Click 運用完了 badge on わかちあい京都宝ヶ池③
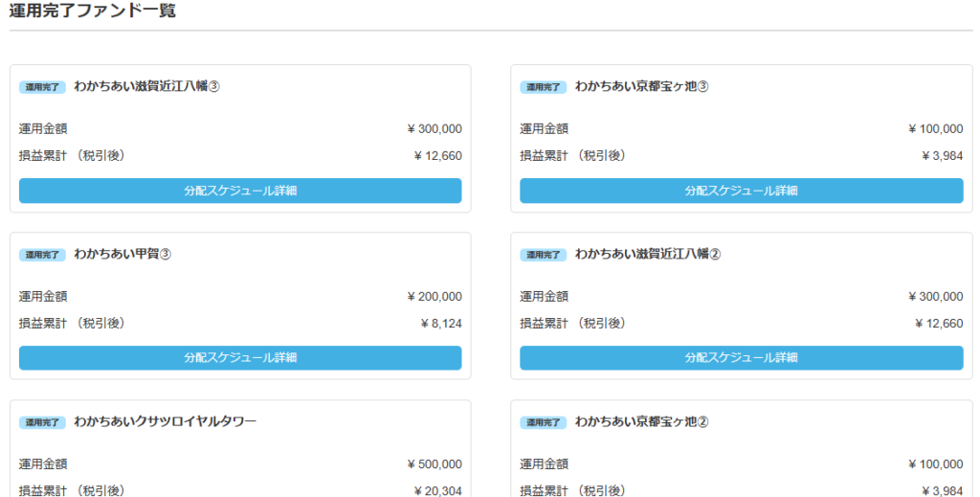The image size is (980, 497). coord(544,87)
